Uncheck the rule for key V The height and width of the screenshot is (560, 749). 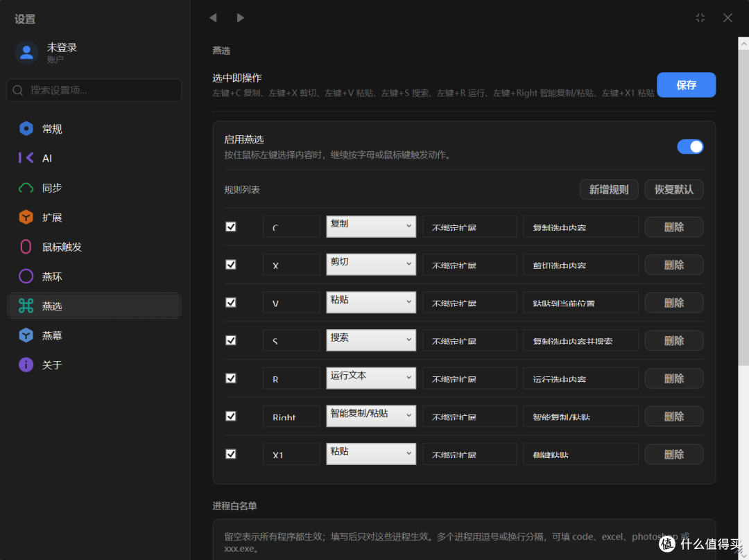tap(231, 303)
